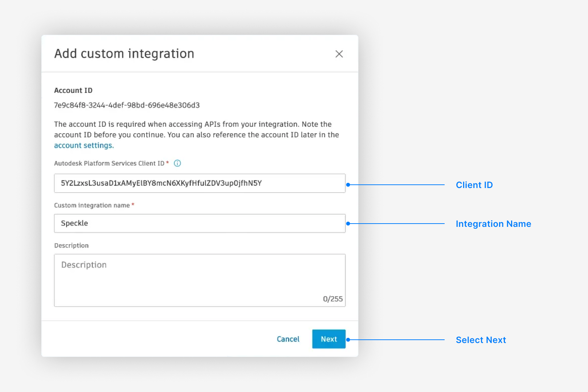Select the Client ID input field
This screenshot has width=588, height=392.
200,183
